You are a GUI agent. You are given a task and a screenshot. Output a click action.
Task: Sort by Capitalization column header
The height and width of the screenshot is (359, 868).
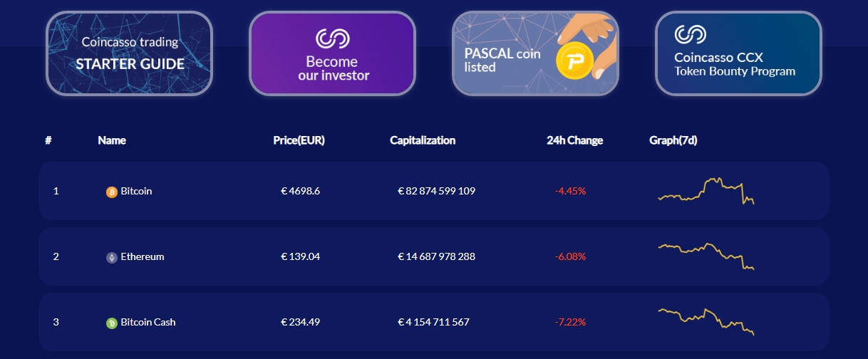(x=423, y=140)
